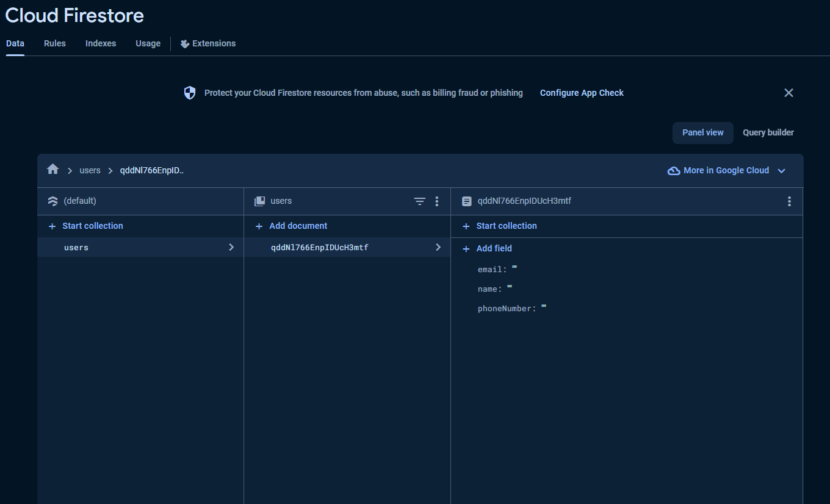
Task: Add document to users collection
Action: pyautogui.click(x=291, y=226)
